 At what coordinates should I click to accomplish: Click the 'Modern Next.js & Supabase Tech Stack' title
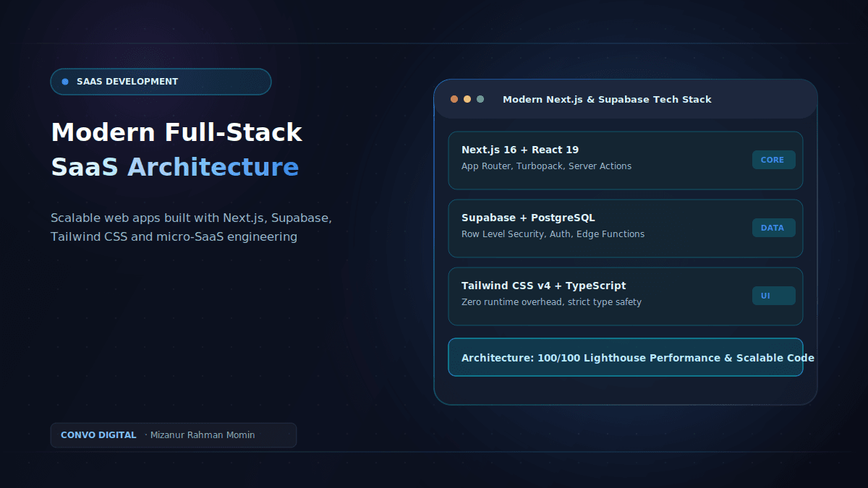point(607,99)
